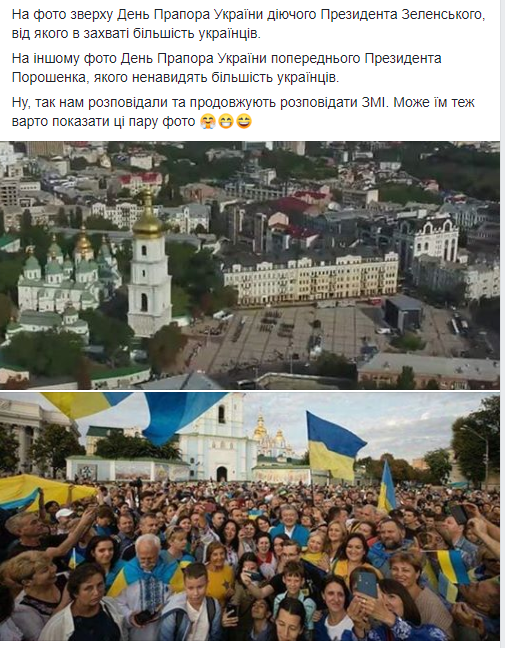
Task: Open the aerial photo of Sofiyska Square
Action: [x=250, y=265]
